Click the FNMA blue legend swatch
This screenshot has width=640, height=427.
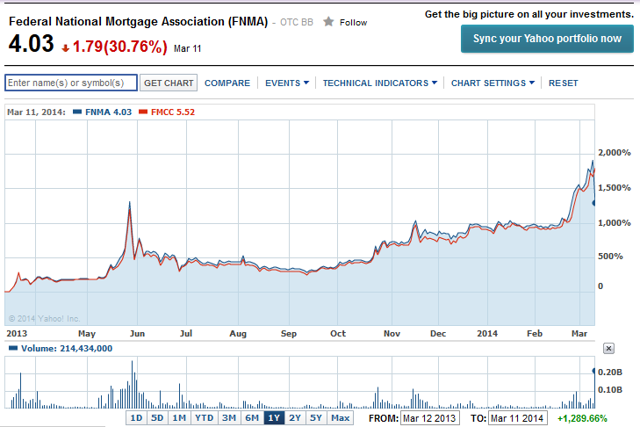(x=77, y=112)
